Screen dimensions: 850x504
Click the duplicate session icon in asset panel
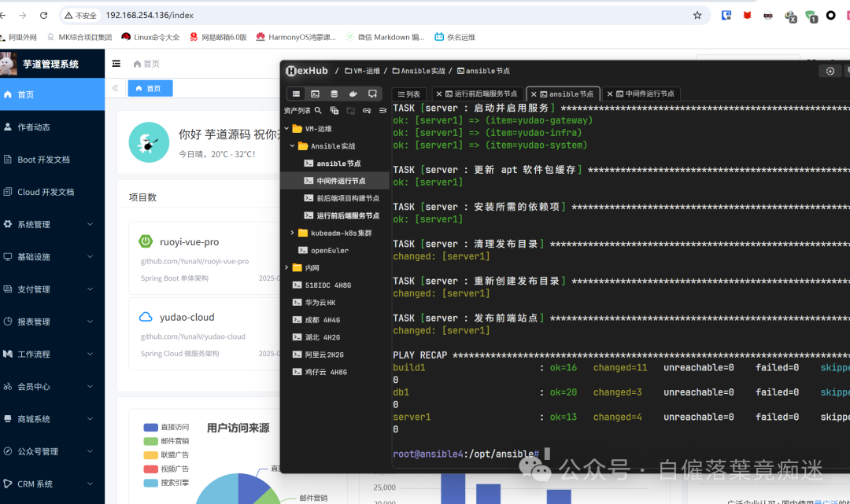pos(334,111)
